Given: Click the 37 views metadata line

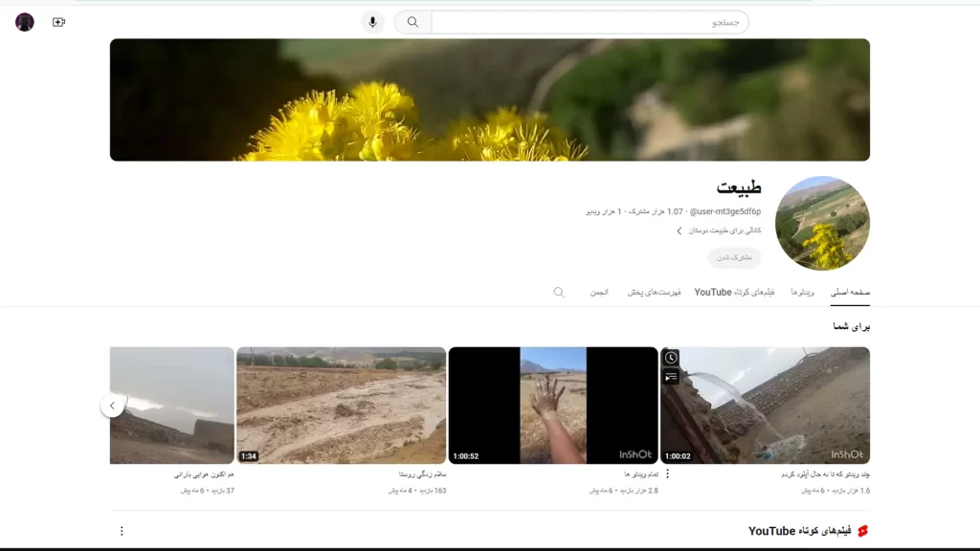Looking at the screenshot, I should (208, 491).
